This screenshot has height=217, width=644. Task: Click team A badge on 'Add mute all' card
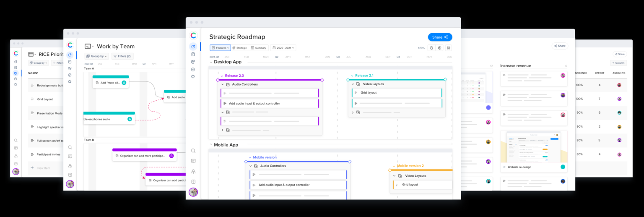(x=124, y=83)
